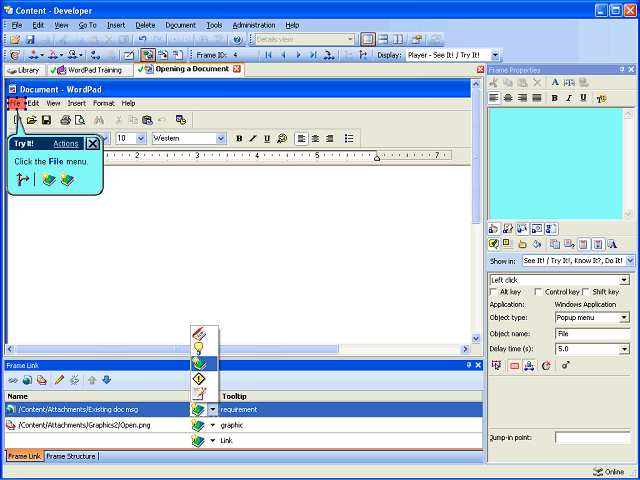This screenshot has height=480, width=640.
Task: Select the light bulb icon in popup list
Action: 199,349
